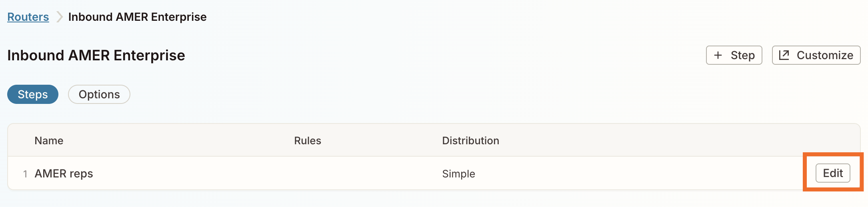868x207 pixels.
Task: Go back via the Routers breadcrumb link
Action: [28, 17]
